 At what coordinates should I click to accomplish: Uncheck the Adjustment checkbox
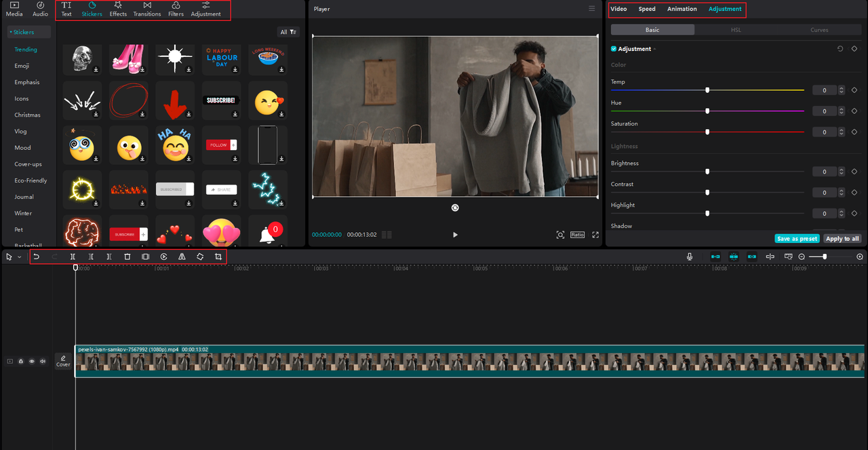point(614,49)
